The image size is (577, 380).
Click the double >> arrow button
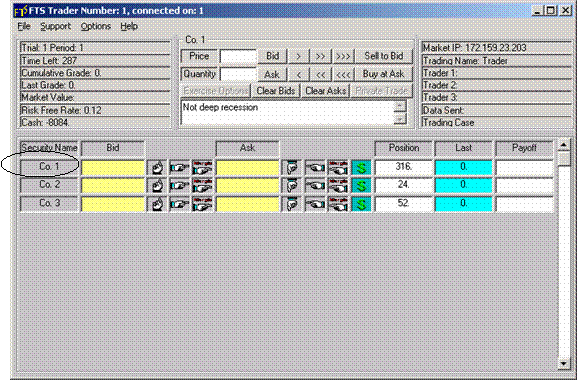[x=321, y=56]
